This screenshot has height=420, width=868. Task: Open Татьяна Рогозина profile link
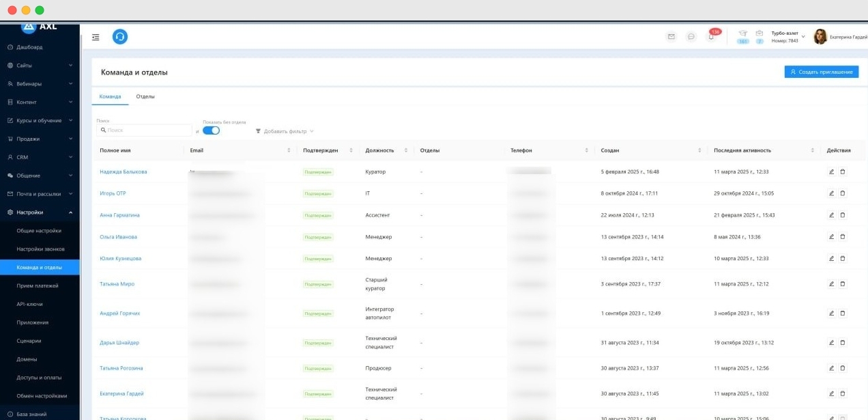(121, 368)
